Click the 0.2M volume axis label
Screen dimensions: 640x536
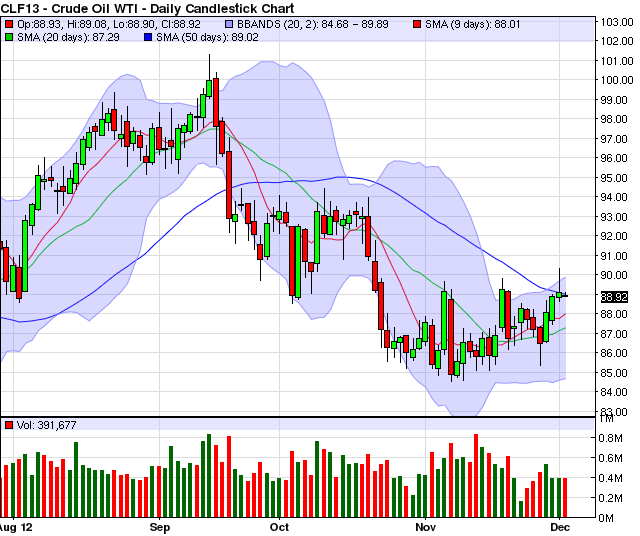pyautogui.click(x=611, y=498)
